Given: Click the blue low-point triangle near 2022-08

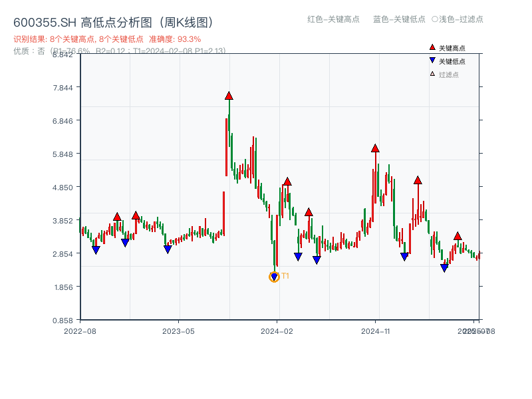Looking at the screenshot, I should coord(97,250).
